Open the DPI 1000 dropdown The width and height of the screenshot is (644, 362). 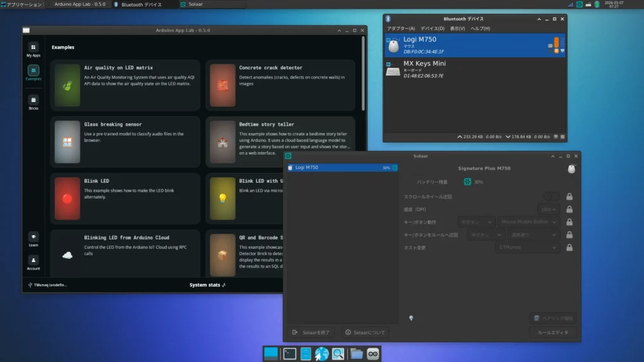coord(548,209)
